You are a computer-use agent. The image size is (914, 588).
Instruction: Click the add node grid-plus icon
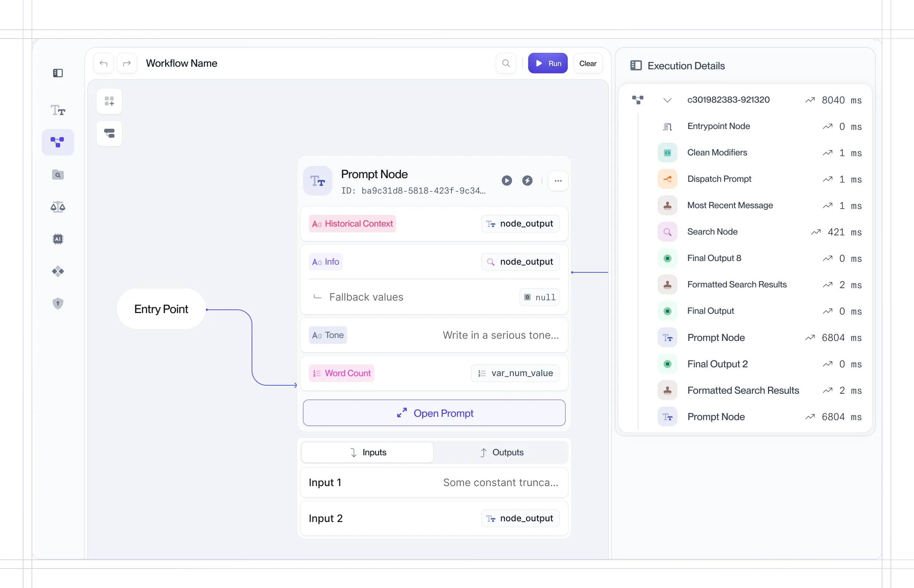click(109, 102)
